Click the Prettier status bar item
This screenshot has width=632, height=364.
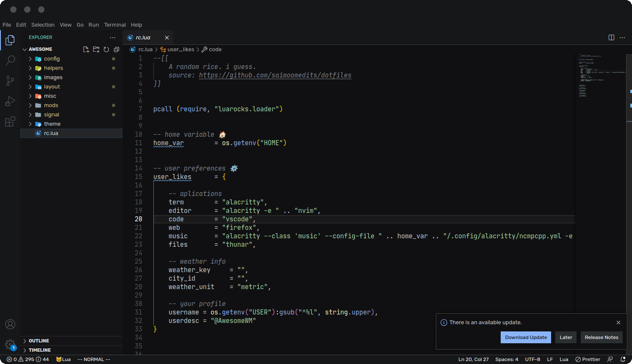tap(588, 359)
